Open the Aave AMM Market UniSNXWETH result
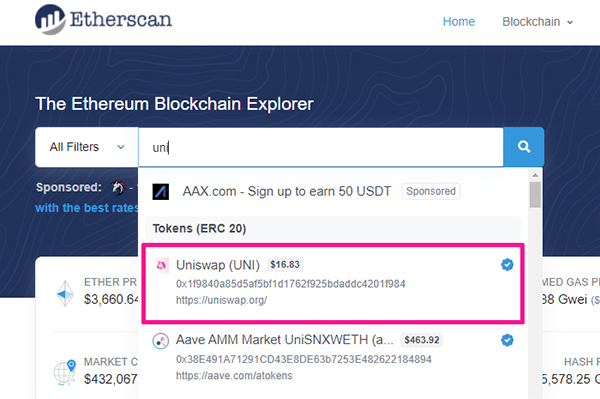This screenshot has width=600, height=399. click(333, 358)
